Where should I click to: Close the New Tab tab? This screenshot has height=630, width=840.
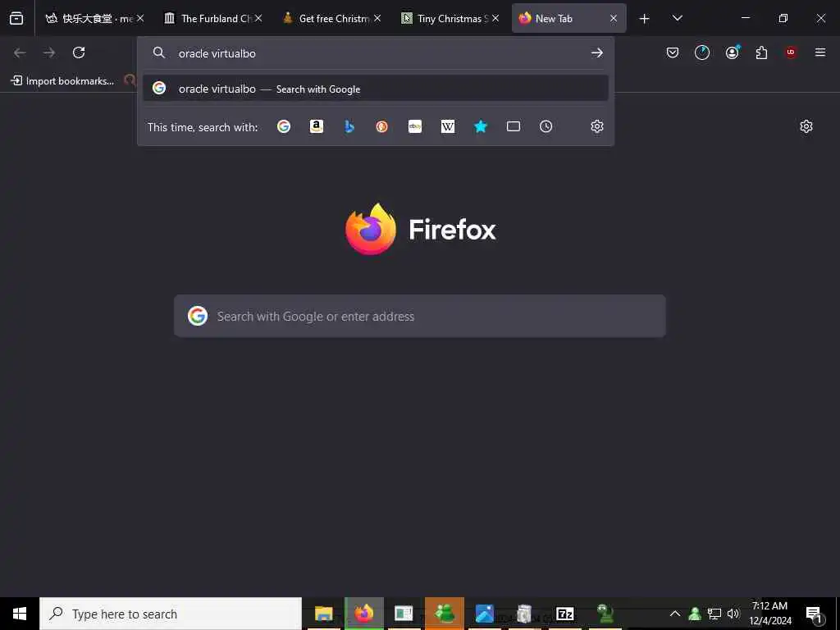614,18
